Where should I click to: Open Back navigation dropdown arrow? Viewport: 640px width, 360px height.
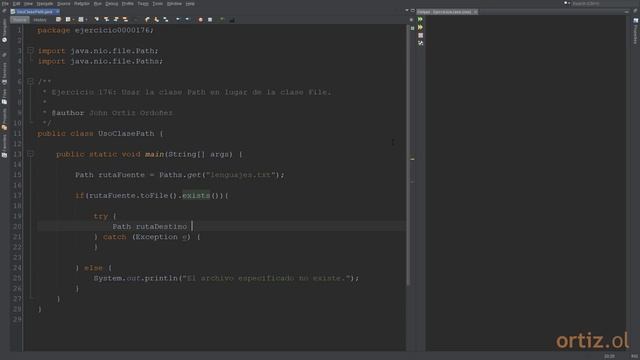(73, 20)
